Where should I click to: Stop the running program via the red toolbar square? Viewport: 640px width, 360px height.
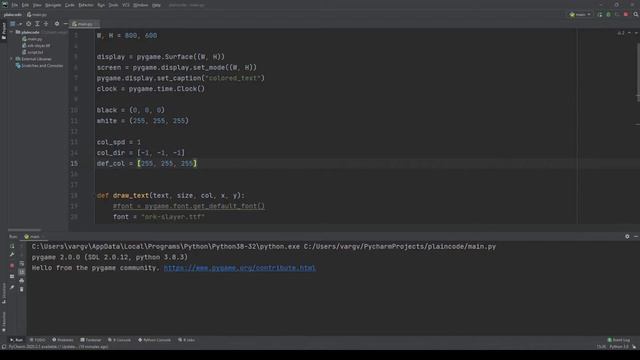pos(626,14)
